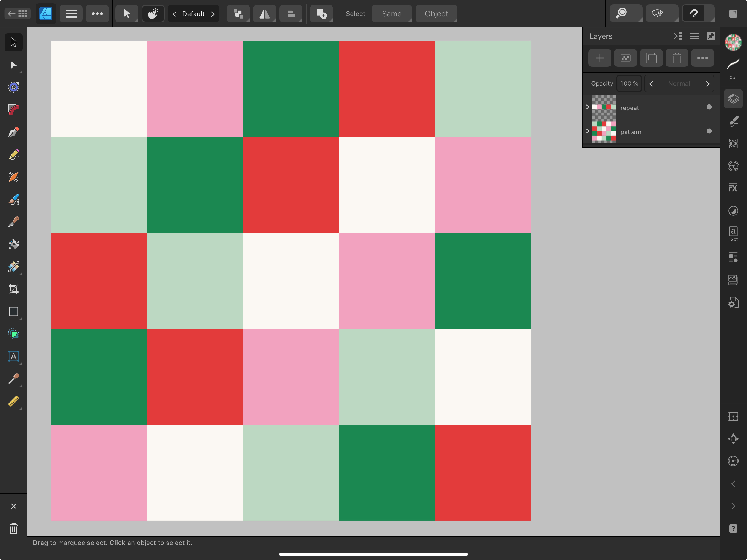This screenshot has height=560, width=747.
Task: Tap the Object selection button
Action: pyautogui.click(x=436, y=13)
